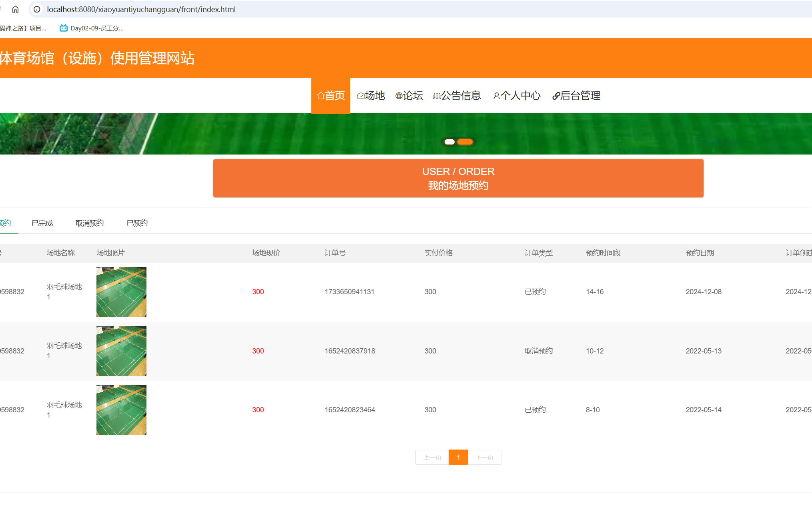Open 后台管理 navigation item
The width and height of the screenshot is (812, 524).
576,96
